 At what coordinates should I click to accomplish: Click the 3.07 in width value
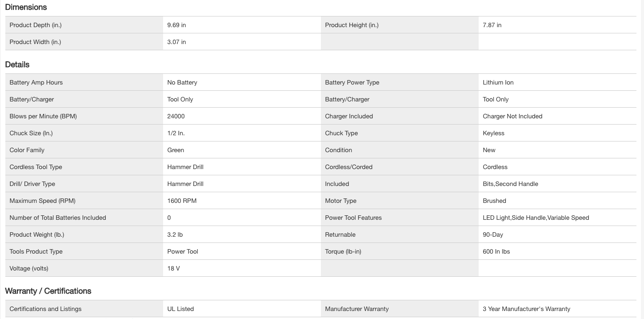tap(176, 42)
